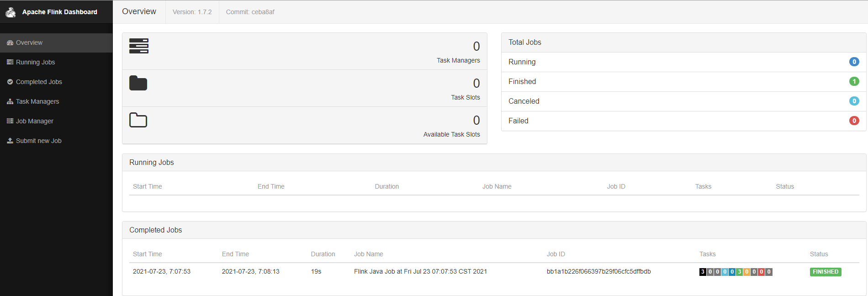Click Job Name header in Completed Jobs table
Viewport: 868px width, 296px height.
click(369, 254)
